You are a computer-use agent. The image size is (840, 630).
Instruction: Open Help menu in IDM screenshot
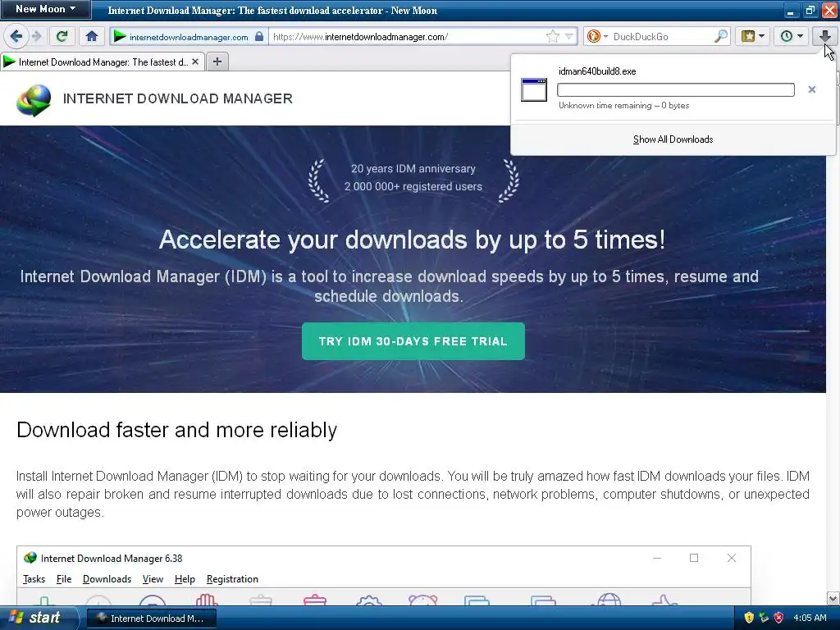click(185, 579)
